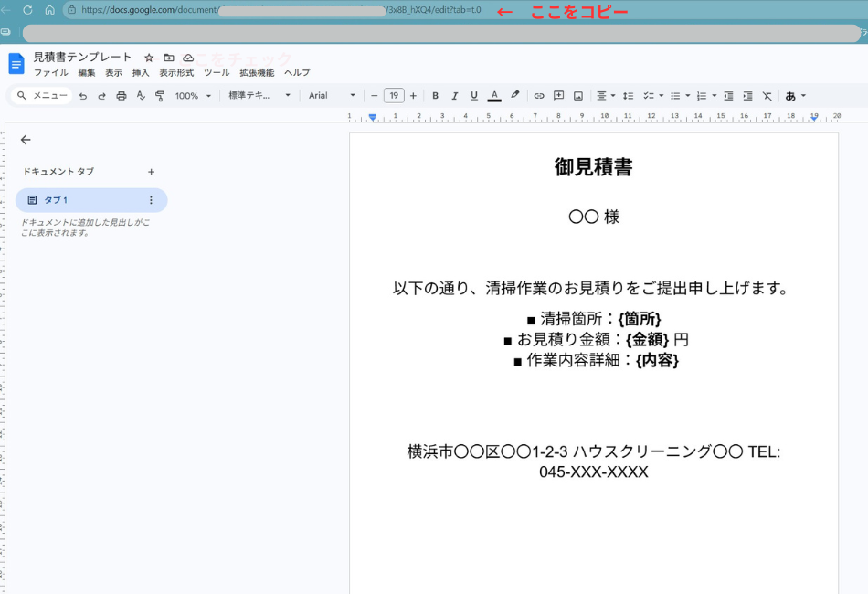The image size is (868, 594).
Task: Toggle italic formatting
Action: pos(454,95)
